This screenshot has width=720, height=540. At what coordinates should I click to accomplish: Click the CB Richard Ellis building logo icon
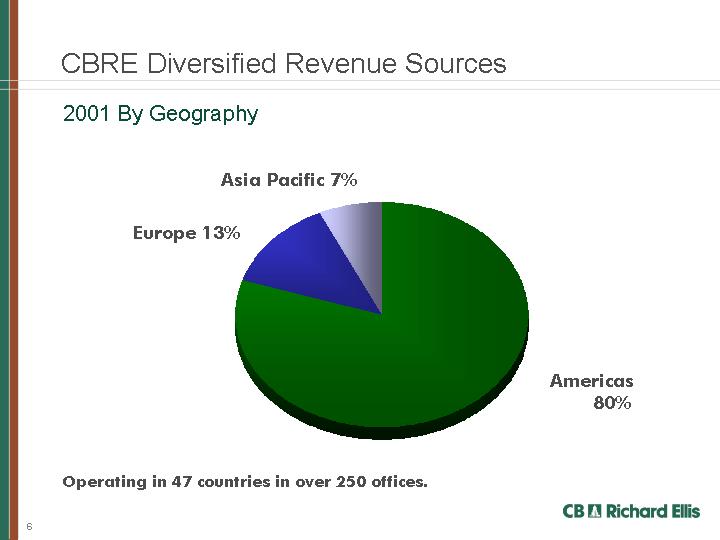[x=596, y=511]
